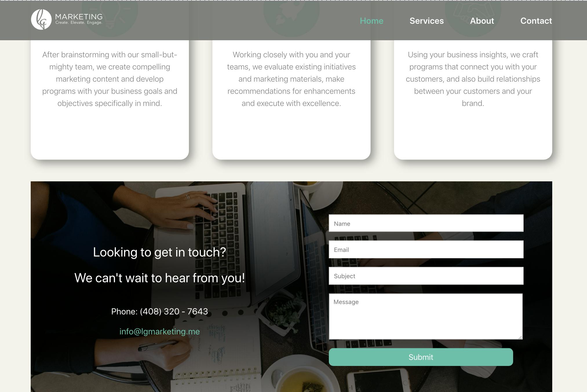Select the phone number text
This screenshot has height=392, width=587.
point(160,312)
